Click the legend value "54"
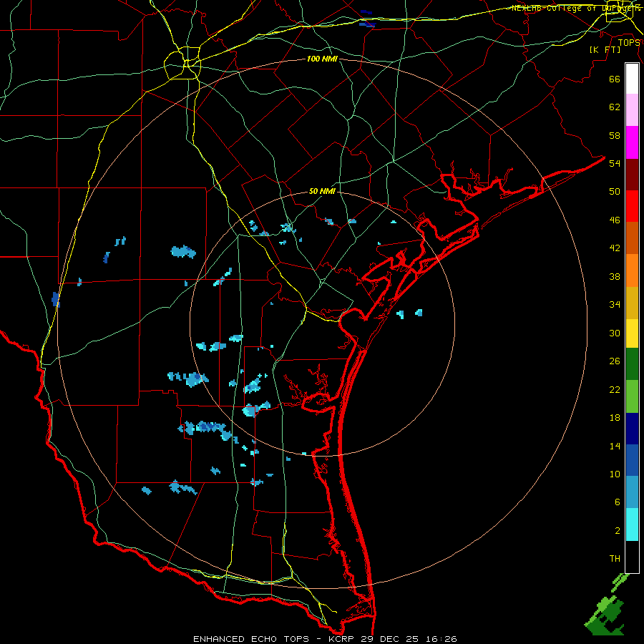 [615, 163]
